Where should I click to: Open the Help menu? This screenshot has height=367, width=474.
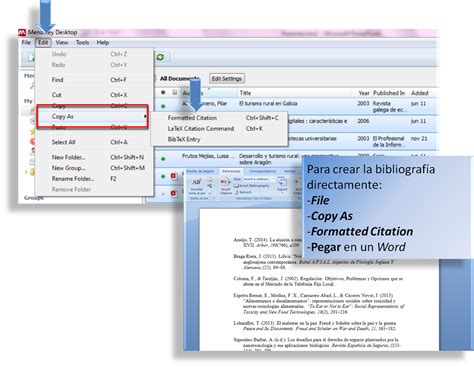(x=103, y=43)
